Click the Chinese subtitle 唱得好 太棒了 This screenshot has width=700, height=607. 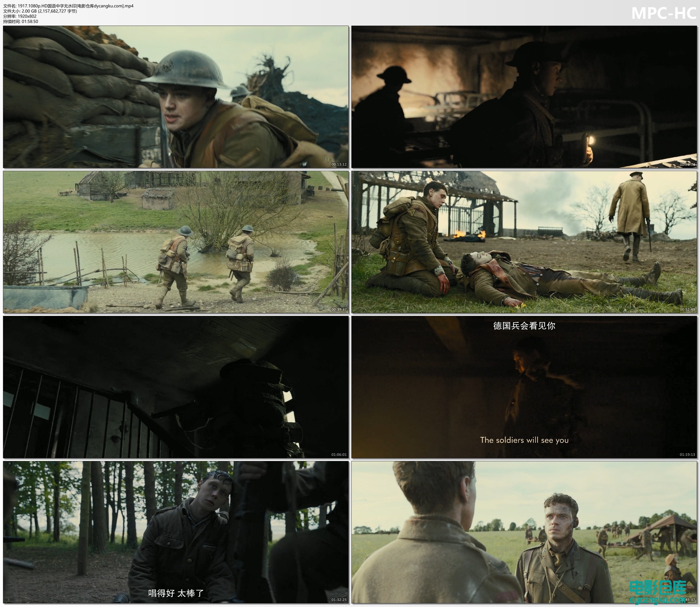tap(176, 593)
